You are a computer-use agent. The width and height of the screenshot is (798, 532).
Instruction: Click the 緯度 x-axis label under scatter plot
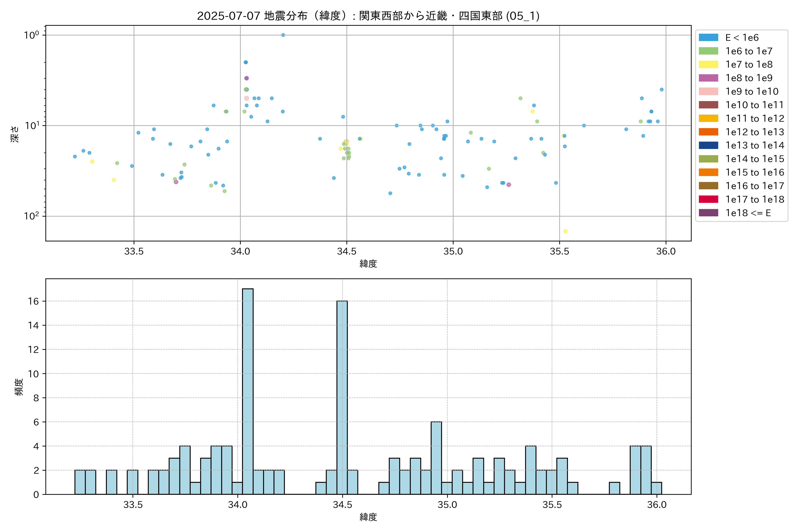tap(368, 264)
